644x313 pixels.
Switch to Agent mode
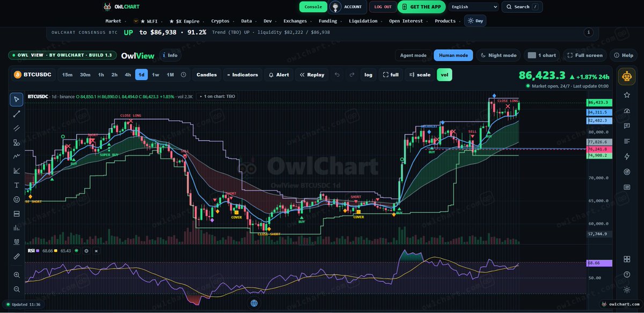point(413,55)
